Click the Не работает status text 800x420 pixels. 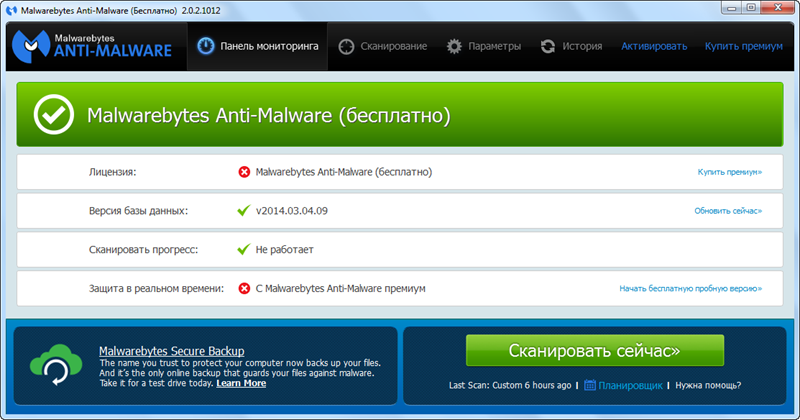(284, 250)
